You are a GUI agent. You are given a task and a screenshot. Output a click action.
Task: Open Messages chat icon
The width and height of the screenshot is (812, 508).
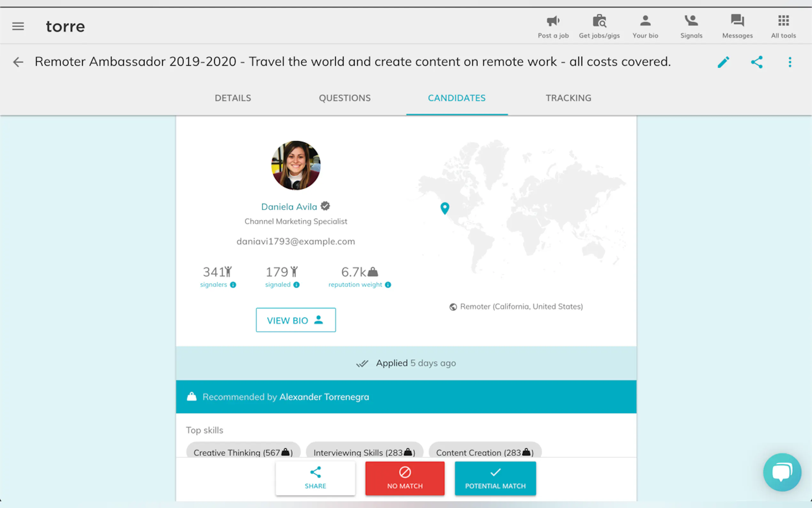(737, 21)
